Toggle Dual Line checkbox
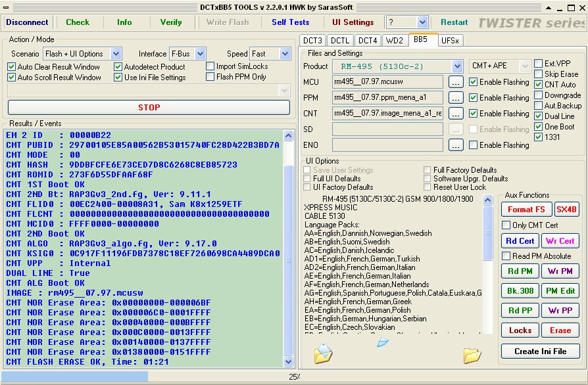This screenshot has height=385, width=588. coord(539,116)
